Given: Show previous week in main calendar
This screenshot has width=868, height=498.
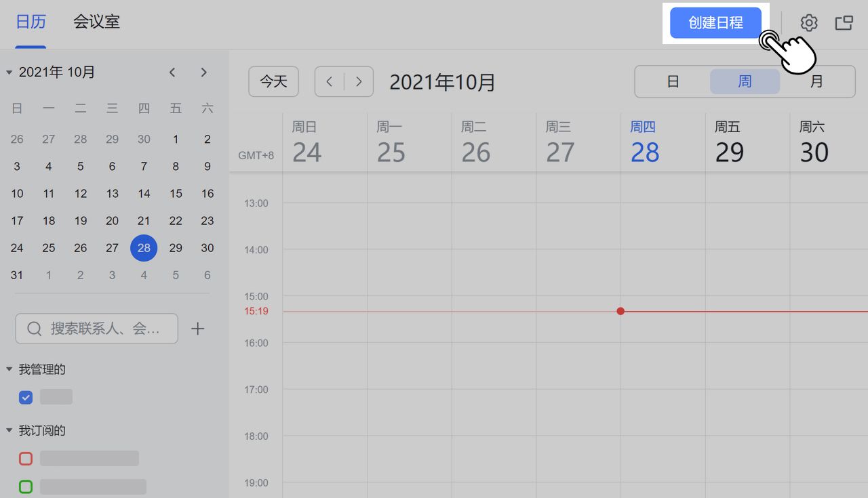Looking at the screenshot, I should (x=330, y=82).
